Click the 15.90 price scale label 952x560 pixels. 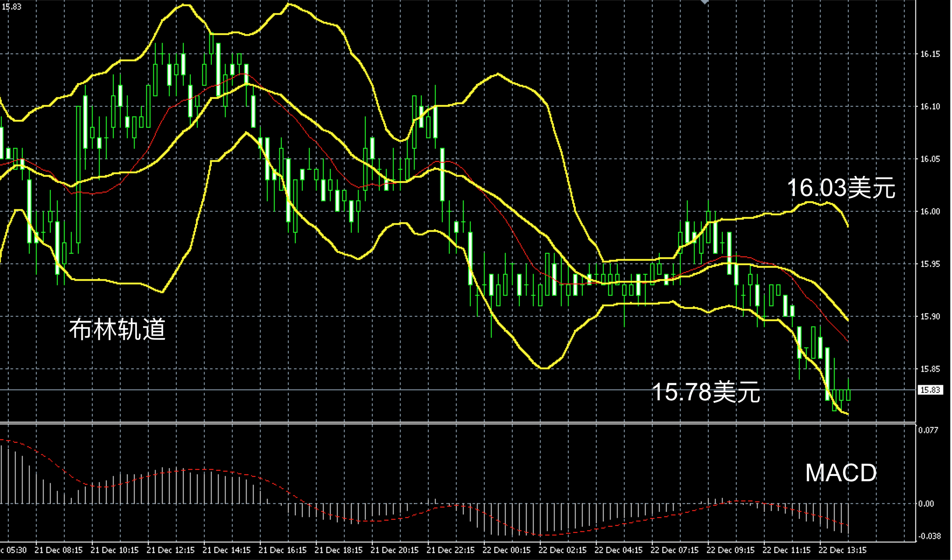930,316
